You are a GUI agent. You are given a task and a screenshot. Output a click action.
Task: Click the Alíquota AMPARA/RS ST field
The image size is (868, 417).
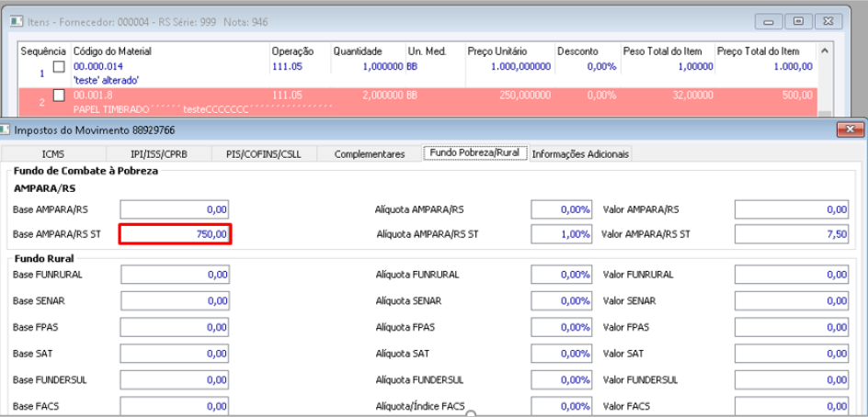(x=561, y=234)
